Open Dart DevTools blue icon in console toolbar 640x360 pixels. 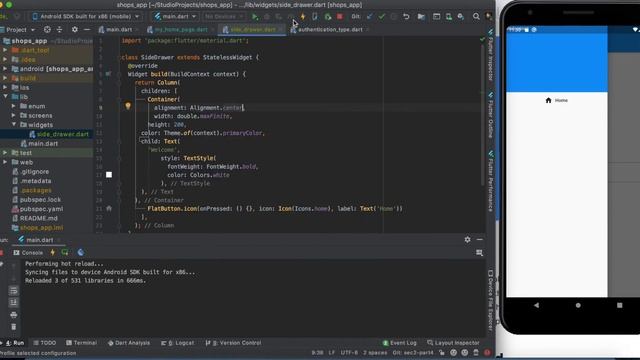[81, 253]
